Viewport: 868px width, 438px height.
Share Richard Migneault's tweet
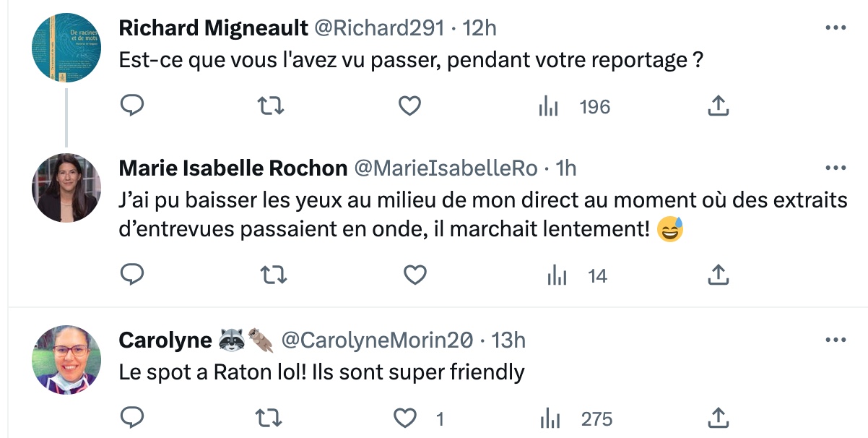click(717, 107)
